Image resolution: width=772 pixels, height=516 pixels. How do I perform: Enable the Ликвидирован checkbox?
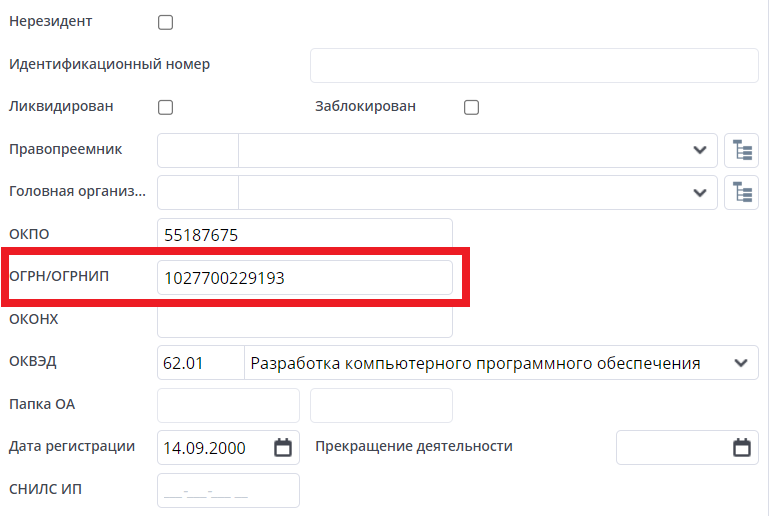tap(166, 107)
